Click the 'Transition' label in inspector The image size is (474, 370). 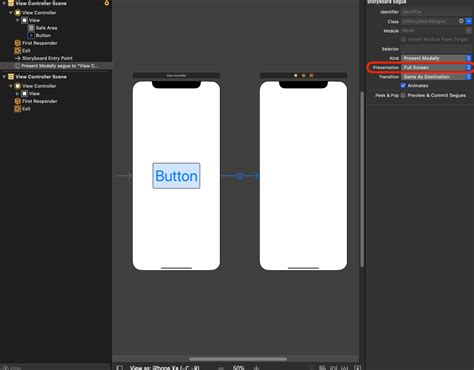(x=389, y=77)
